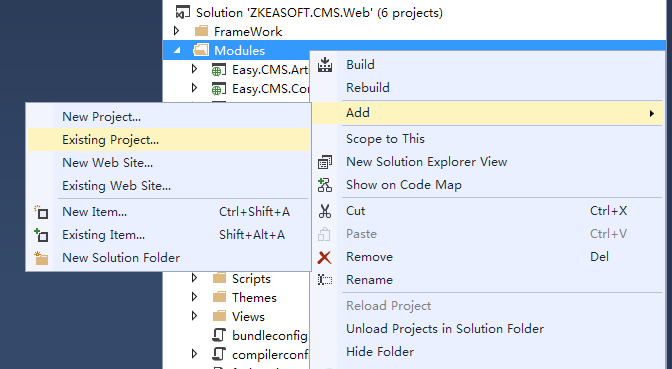Click the New Item icon

pyautogui.click(x=41, y=212)
